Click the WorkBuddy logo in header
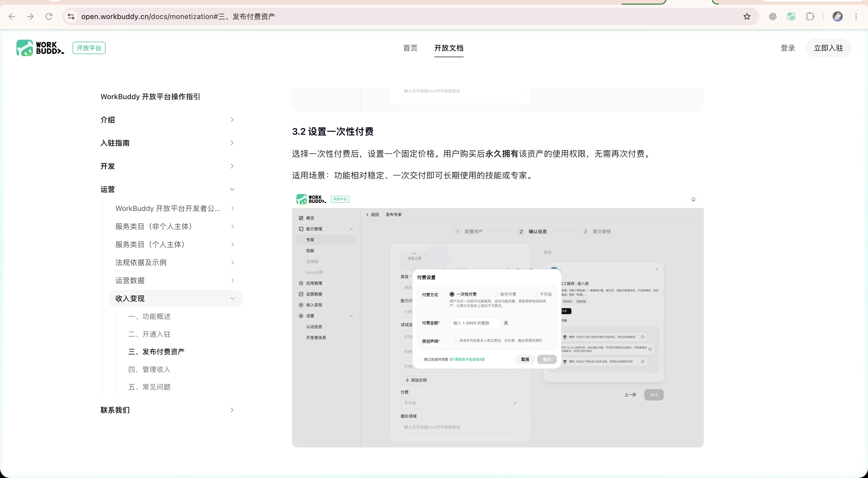 click(x=40, y=48)
